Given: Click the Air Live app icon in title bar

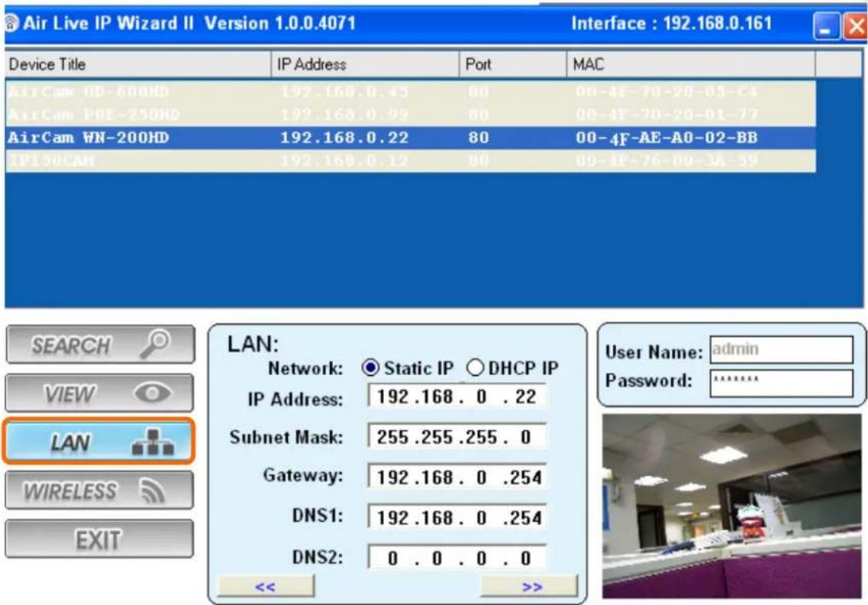Looking at the screenshot, I should point(11,23).
